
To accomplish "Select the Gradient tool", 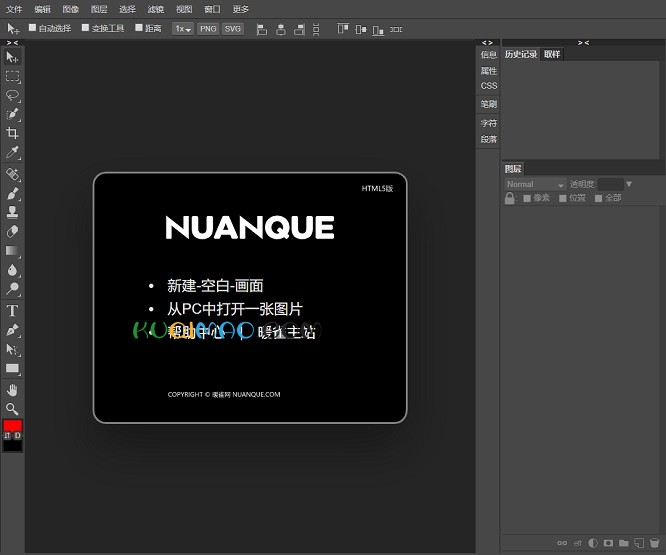I will point(12,251).
